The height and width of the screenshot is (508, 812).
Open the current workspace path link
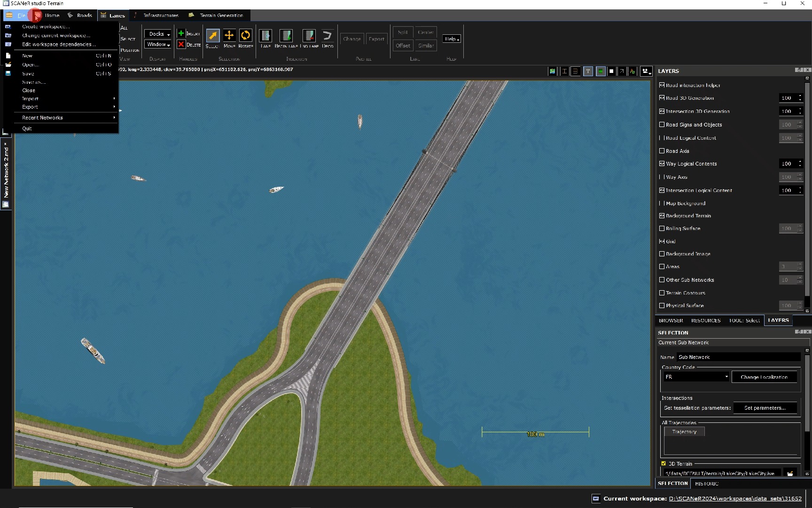point(735,499)
